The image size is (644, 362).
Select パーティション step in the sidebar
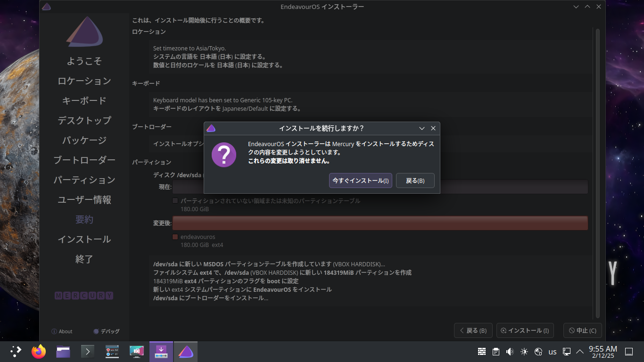[84, 180]
